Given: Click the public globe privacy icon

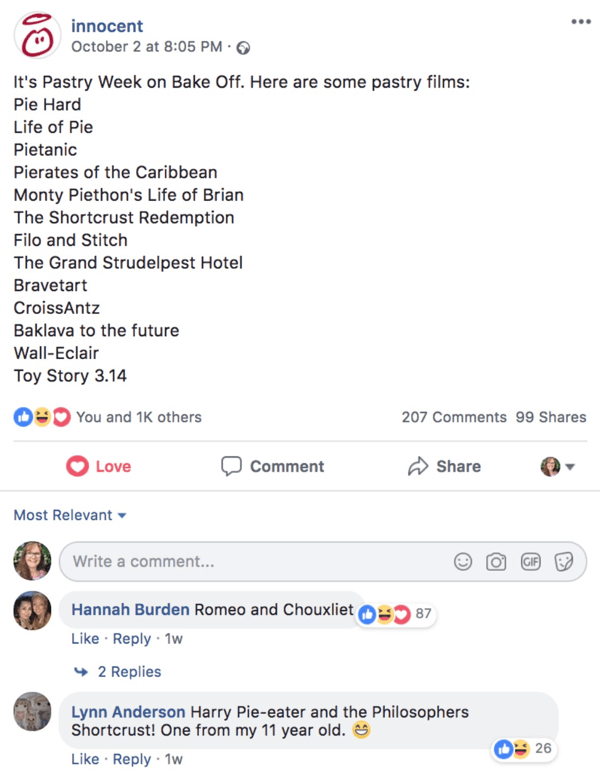Looking at the screenshot, I should pos(244,47).
